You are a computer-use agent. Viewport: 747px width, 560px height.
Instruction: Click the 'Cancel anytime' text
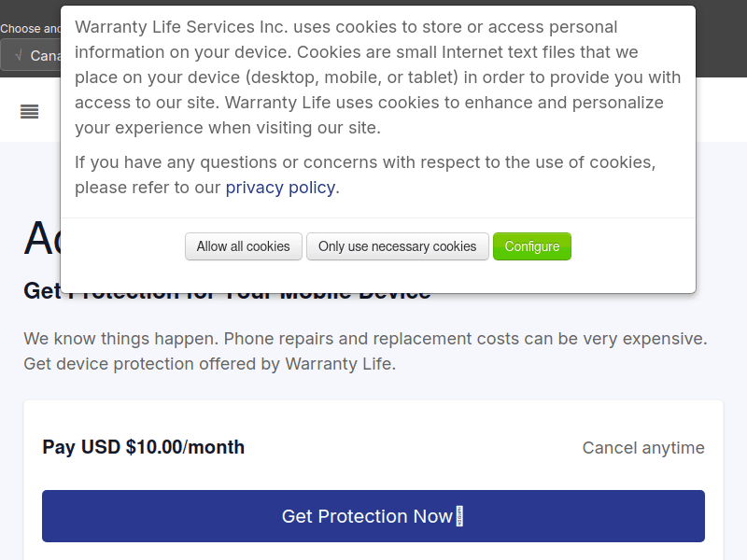tap(643, 448)
